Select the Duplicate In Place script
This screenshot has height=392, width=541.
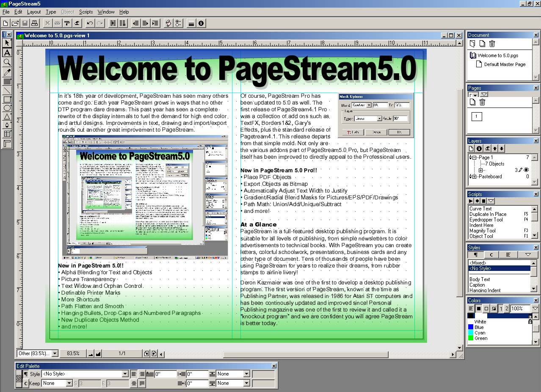click(x=488, y=214)
